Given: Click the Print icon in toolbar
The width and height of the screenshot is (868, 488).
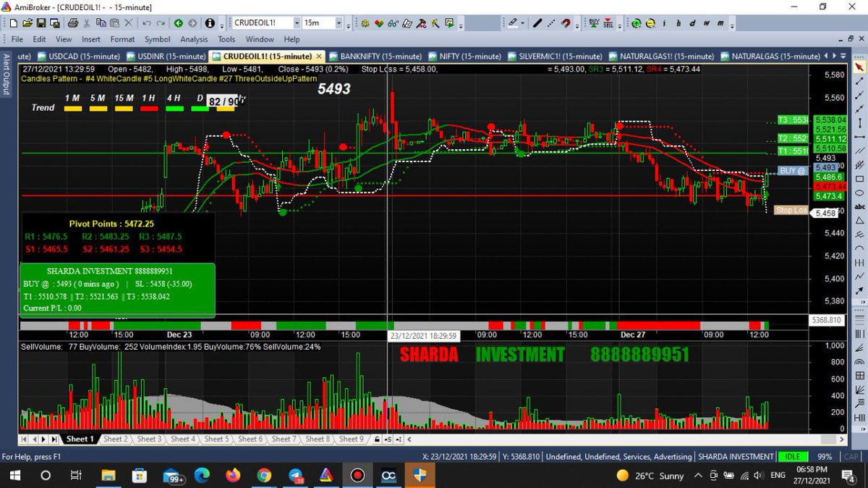Looking at the screenshot, I should (73, 23).
